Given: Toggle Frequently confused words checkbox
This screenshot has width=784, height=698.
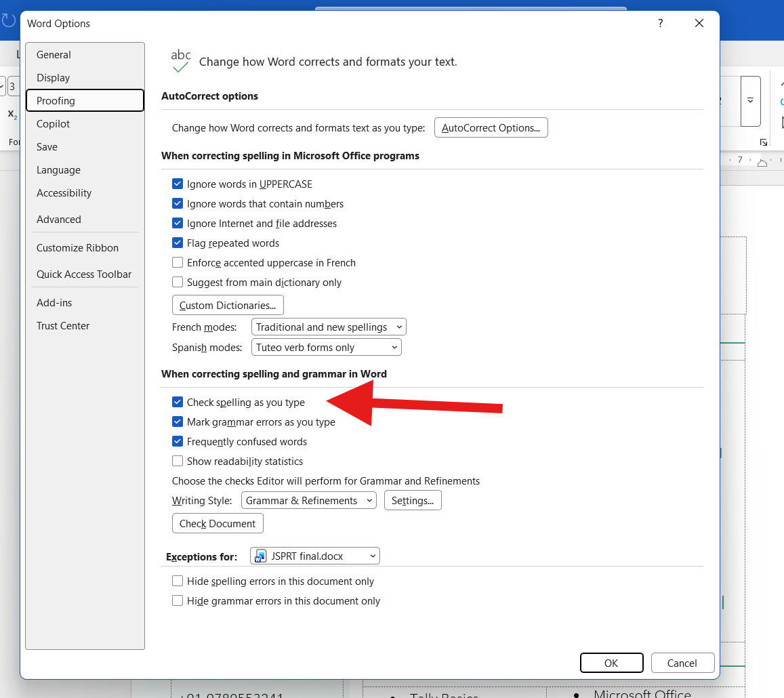Looking at the screenshot, I should tap(178, 441).
